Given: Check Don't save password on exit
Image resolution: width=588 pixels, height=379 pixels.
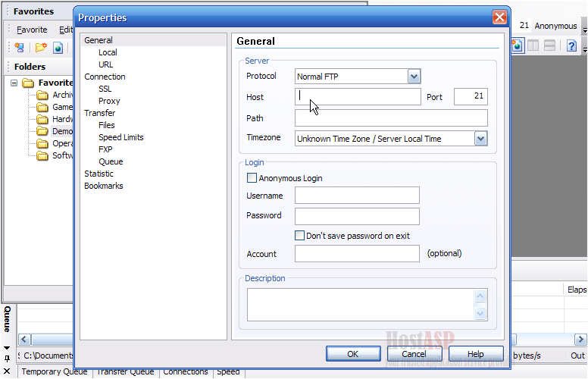Looking at the screenshot, I should pyautogui.click(x=299, y=236).
